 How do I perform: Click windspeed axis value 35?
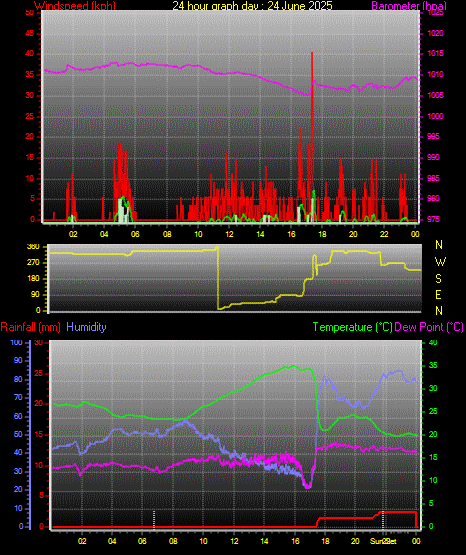(x=30, y=75)
